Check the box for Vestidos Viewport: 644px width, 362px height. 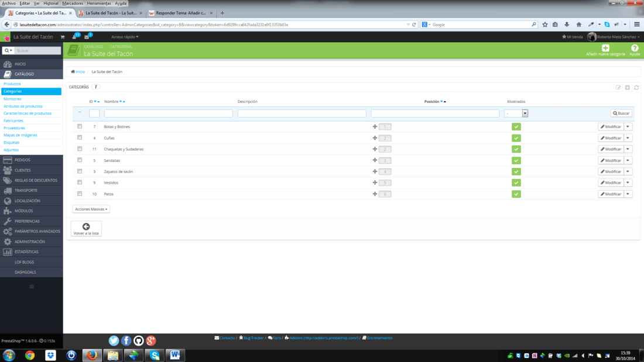click(80, 182)
